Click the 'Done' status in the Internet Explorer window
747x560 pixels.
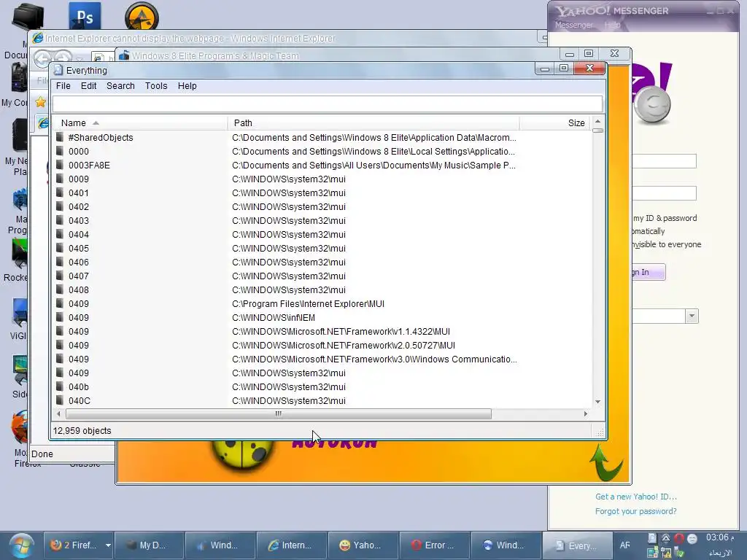(42, 454)
